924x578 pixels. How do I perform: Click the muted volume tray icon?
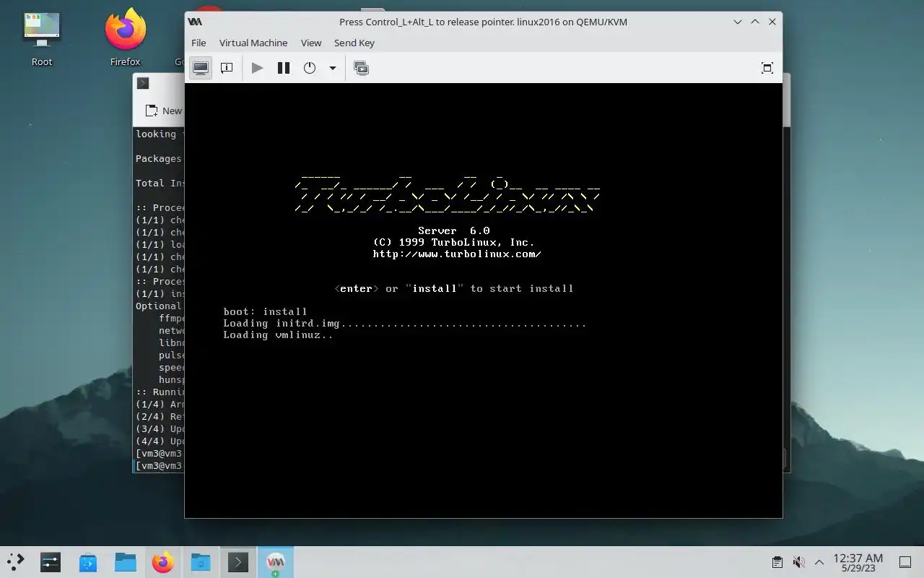pyautogui.click(x=798, y=562)
